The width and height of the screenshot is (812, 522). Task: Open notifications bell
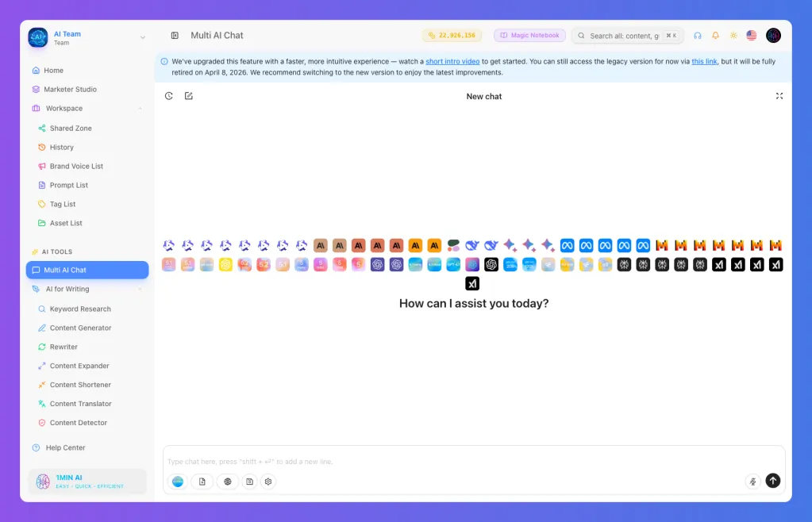pos(715,36)
